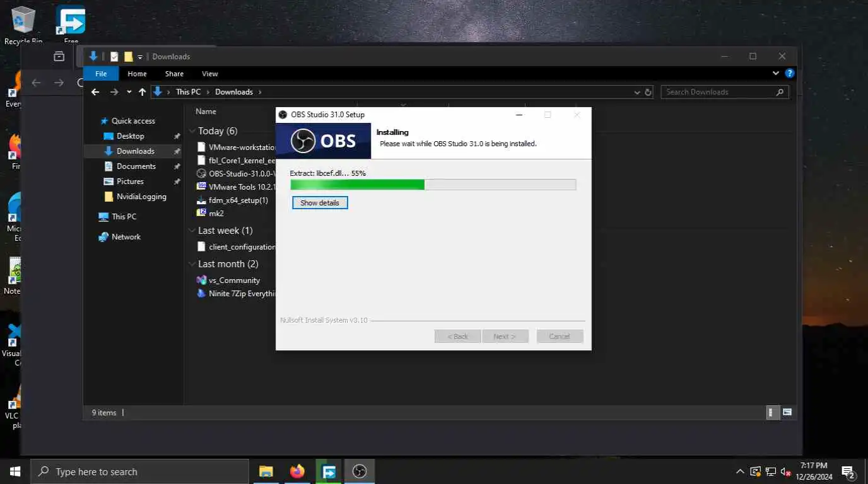
Task: Select the fbl_Core1_kernel file
Action: 237,160
